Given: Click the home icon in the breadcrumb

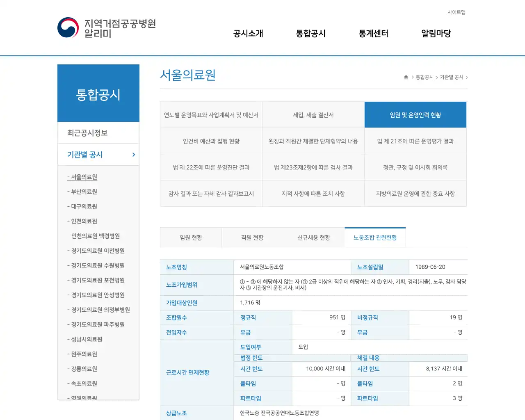Looking at the screenshot, I should click(405, 77).
